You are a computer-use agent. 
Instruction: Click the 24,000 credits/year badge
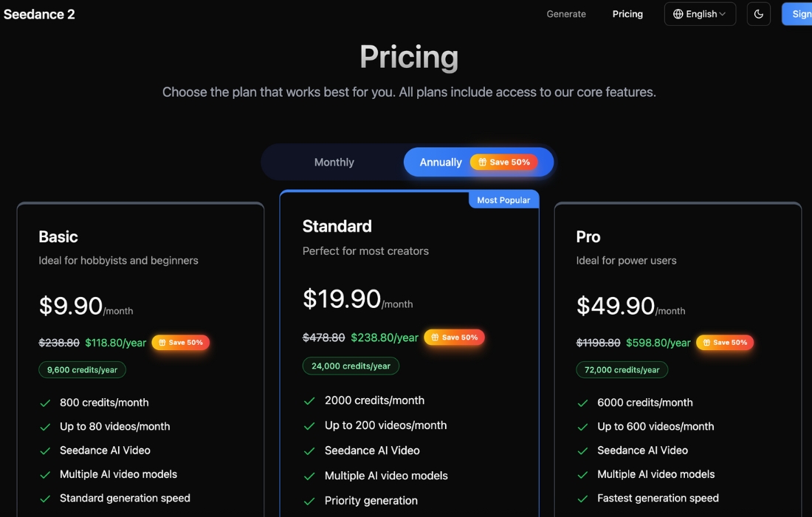coord(351,366)
